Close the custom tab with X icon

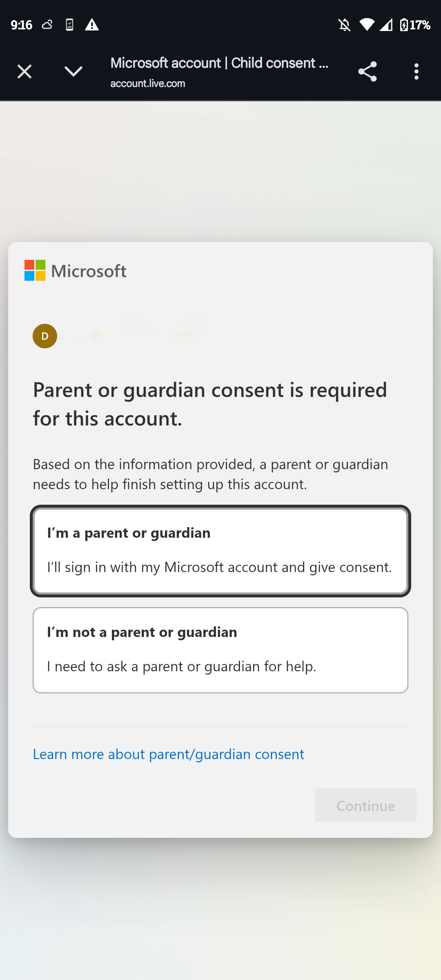tap(24, 72)
